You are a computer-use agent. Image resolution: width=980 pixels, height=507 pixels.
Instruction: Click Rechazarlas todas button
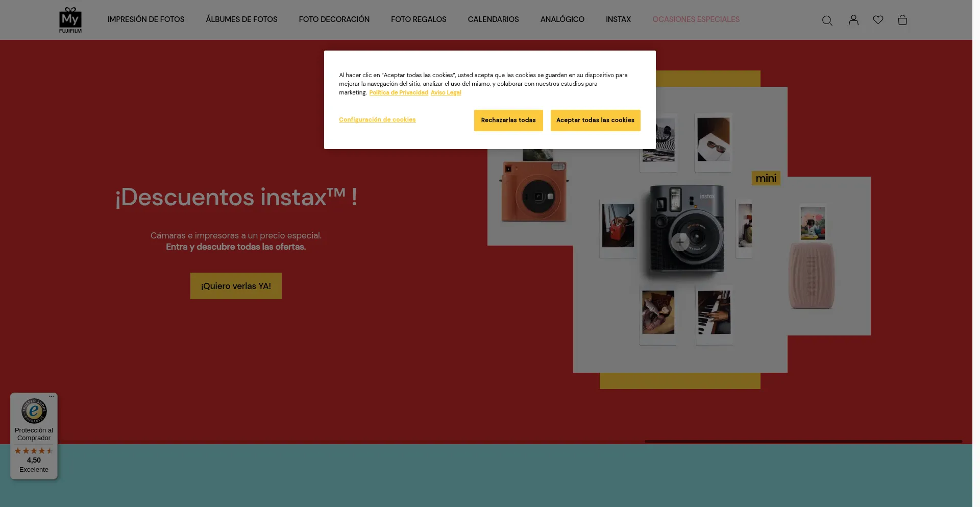point(508,120)
